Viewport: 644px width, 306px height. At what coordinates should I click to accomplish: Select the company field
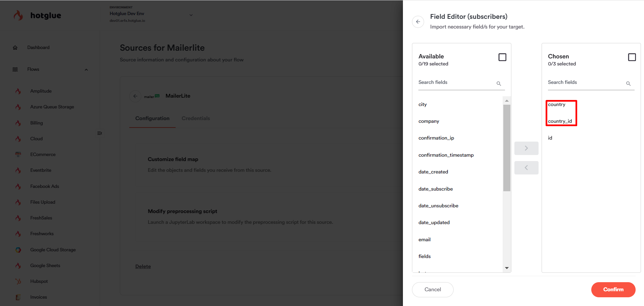coord(429,121)
